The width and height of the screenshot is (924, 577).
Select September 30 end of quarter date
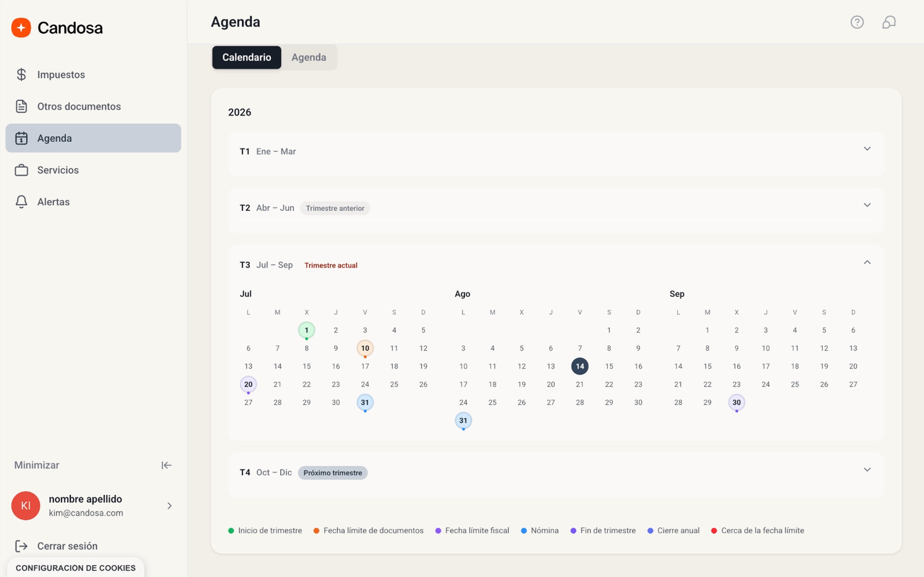coord(736,403)
